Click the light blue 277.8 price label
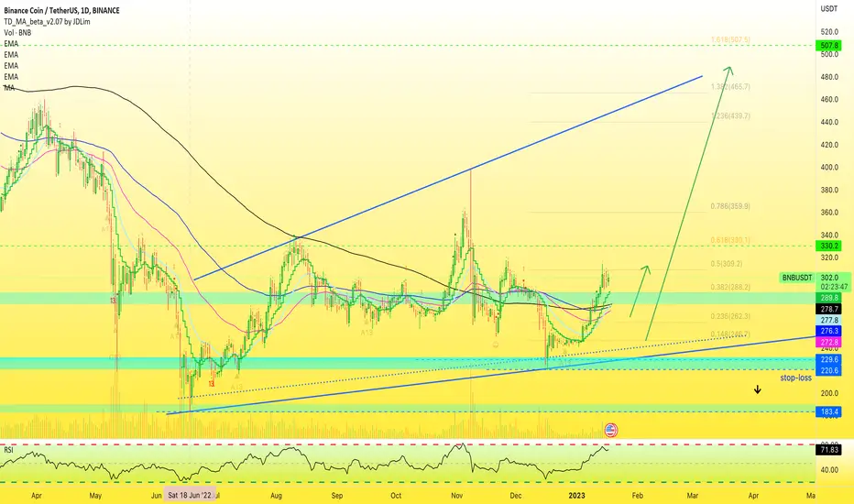Screen dimensions: 854x504 pos(828,321)
